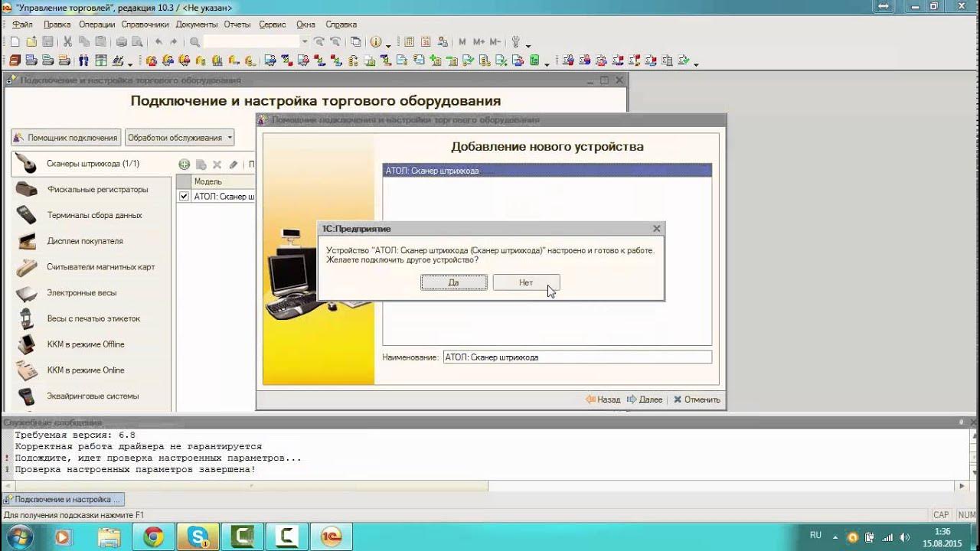This screenshot has height=551, width=980.
Task: Click Да button in 1С:Предприятие dialog
Action: tap(454, 282)
